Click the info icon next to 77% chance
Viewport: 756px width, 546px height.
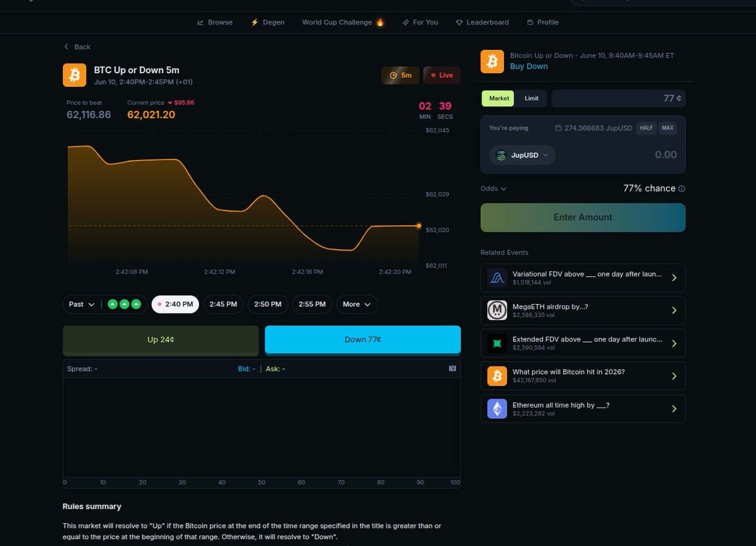[682, 188]
